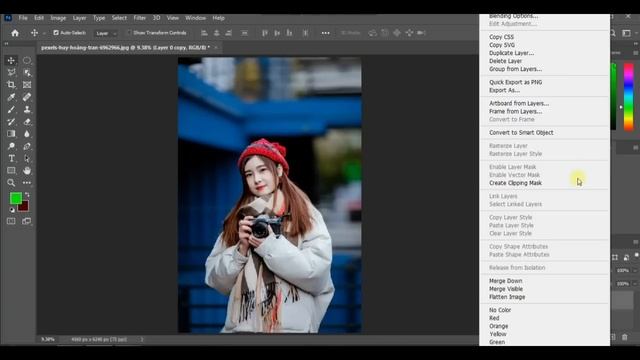Align left edges in options bar
Image resolution: width=640 pixels, height=360 pixels.
[x=204, y=33]
